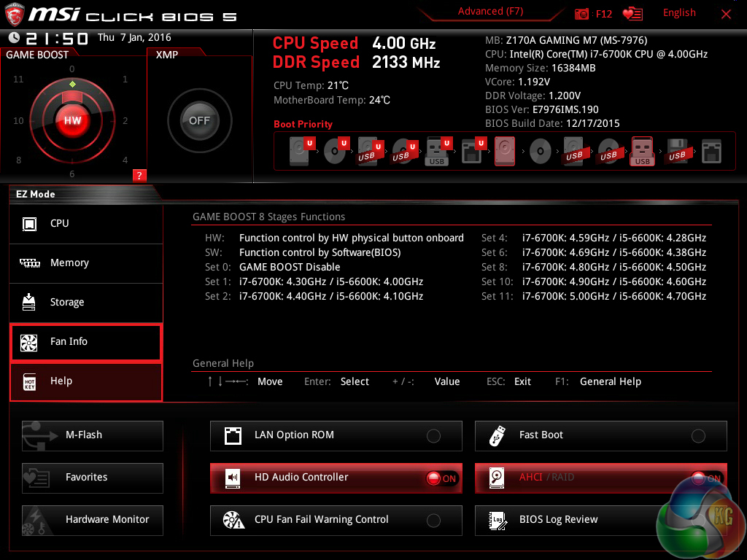Open BIOS Log Review
Screen dimensions: 747x560
pos(601,521)
